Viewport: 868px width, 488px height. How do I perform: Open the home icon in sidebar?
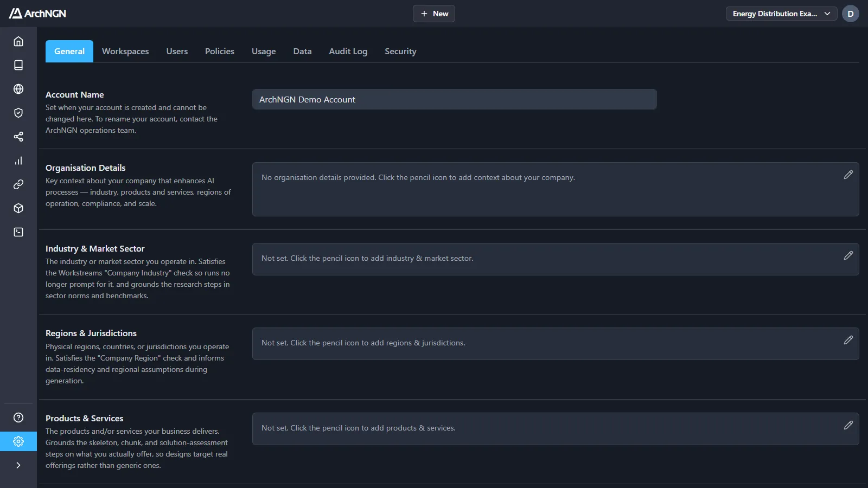point(18,41)
